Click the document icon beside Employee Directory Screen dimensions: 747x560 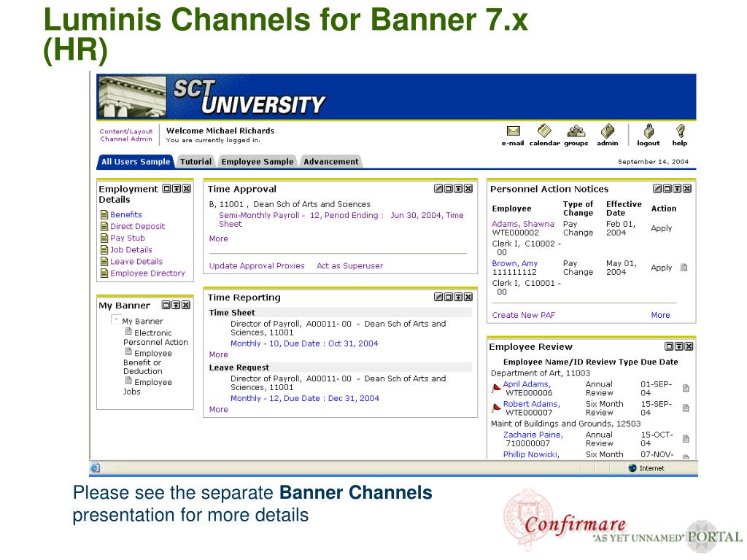(x=104, y=273)
